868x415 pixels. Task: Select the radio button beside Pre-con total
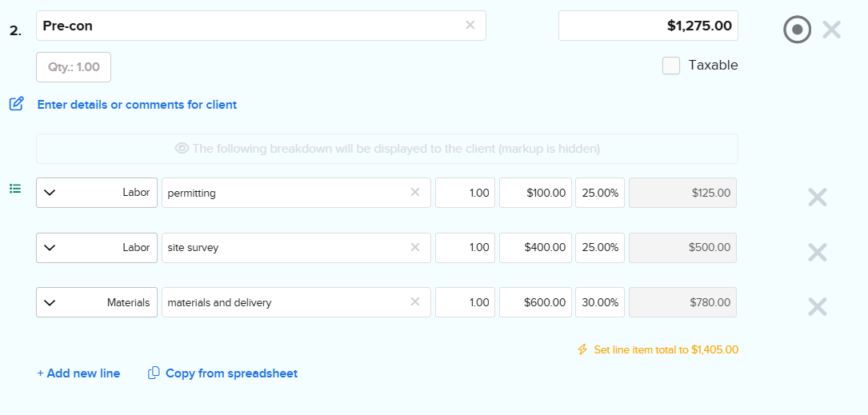click(797, 30)
